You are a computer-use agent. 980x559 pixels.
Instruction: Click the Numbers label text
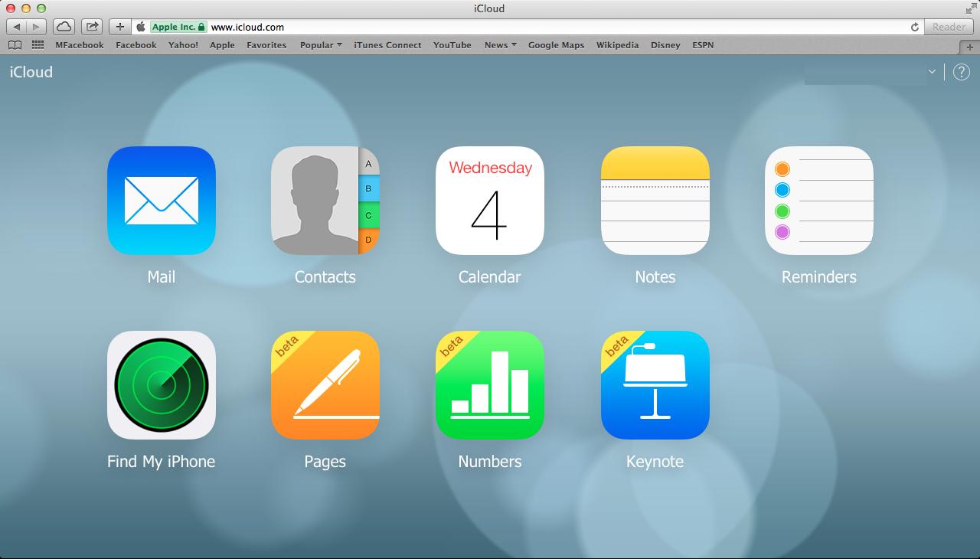pos(490,462)
